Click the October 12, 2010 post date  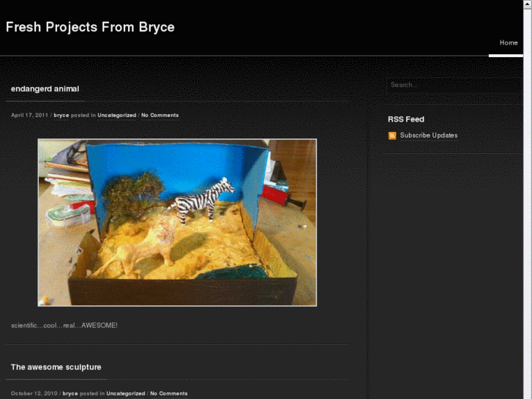(x=34, y=393)
